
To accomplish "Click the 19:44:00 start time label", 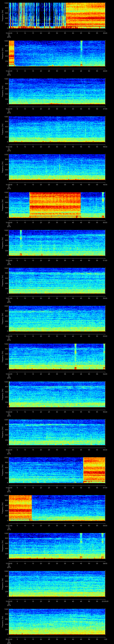I will pyautogui.click(x=9, y=33).
